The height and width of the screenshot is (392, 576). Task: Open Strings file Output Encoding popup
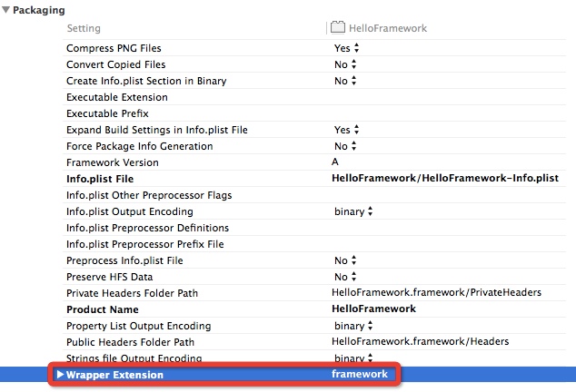point(353,358)
